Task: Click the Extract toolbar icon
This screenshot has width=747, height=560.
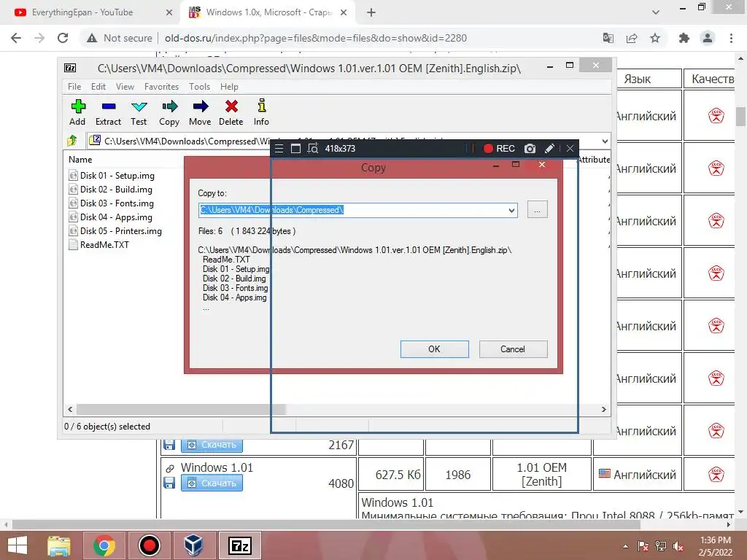Action: pos(108,112)
